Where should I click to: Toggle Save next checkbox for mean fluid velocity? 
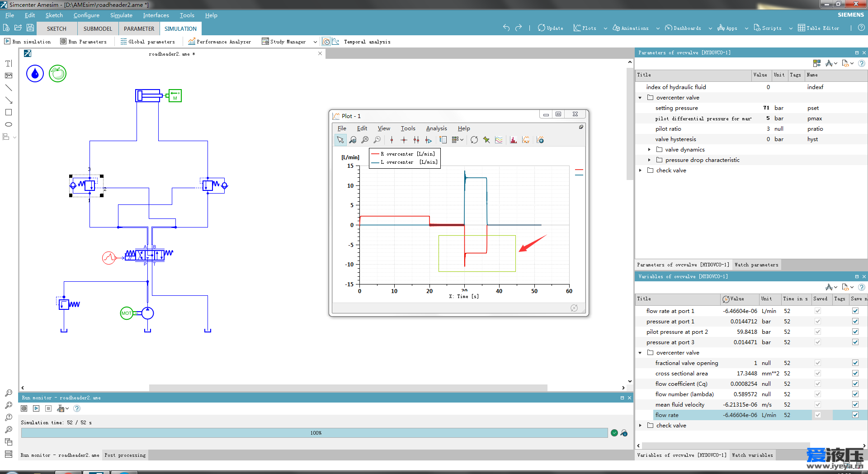pyautogui.click(x=855, y=404)
